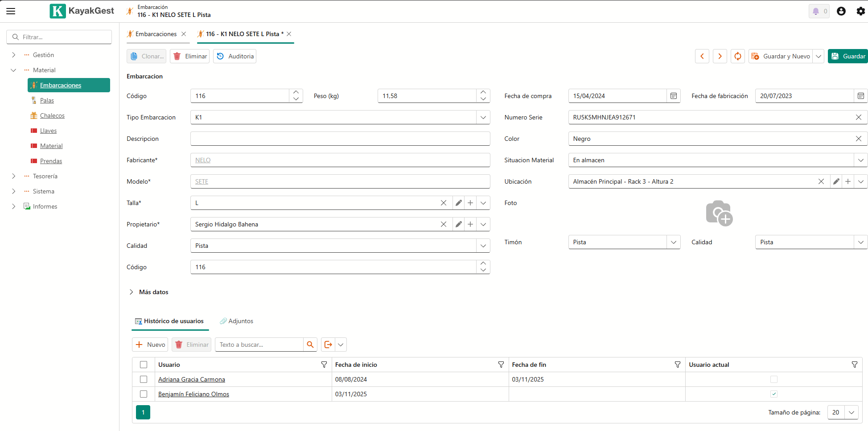Click the Guardar button
This screenshot has width=868, height=431.
point(848,56)
